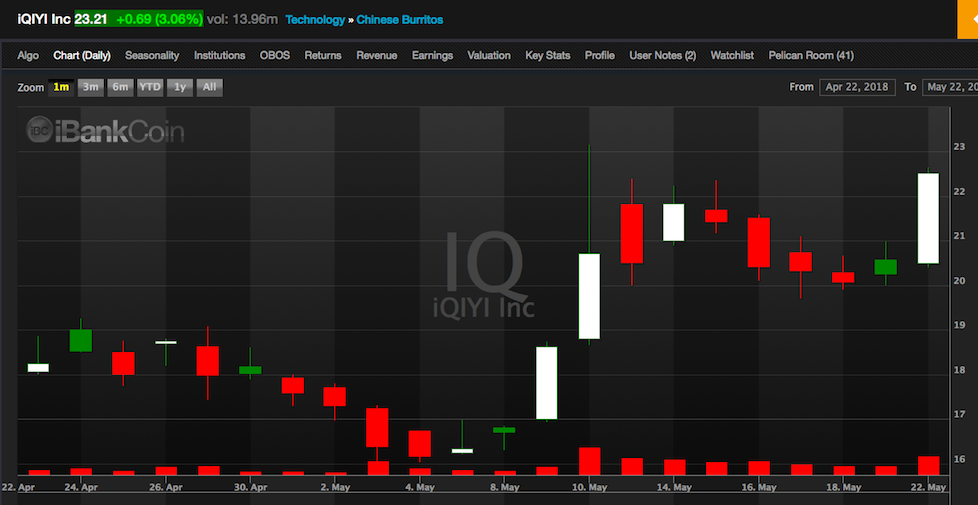Open the Profile tab
The height and width of the screenshot is (505, 978).
599,55
